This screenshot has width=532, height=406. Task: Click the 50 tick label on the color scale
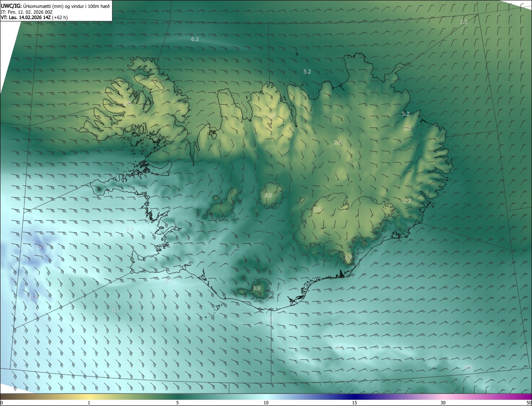tap(529, 403)
